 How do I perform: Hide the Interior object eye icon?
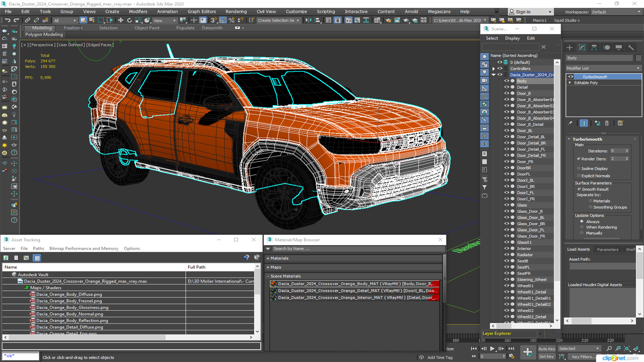point(506,248)
